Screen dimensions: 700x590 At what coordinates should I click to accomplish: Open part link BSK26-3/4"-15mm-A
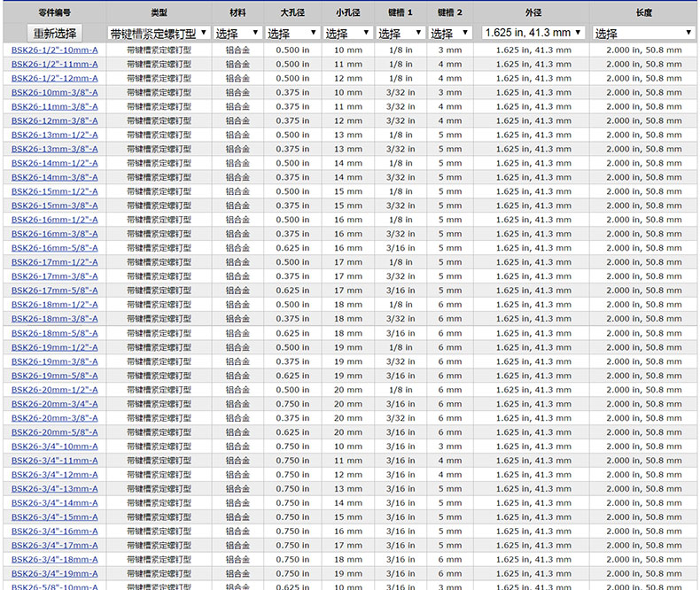point(55,517)
